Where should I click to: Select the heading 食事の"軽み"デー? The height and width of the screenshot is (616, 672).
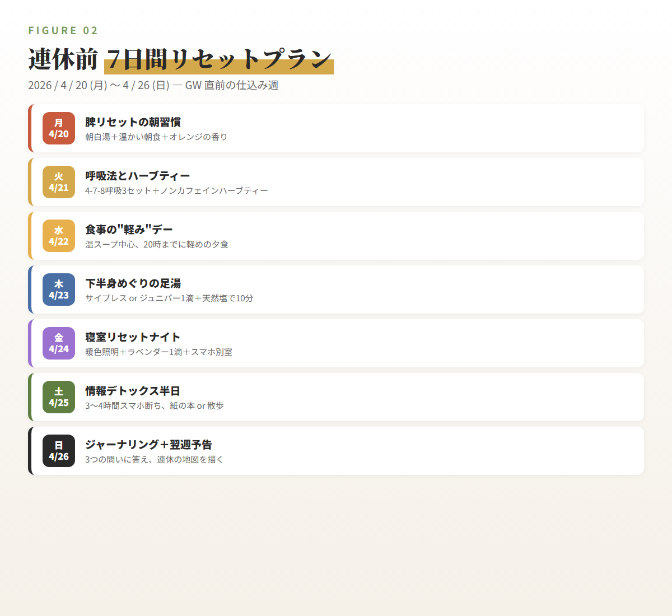pyautogui.click(x=129, y=230)
